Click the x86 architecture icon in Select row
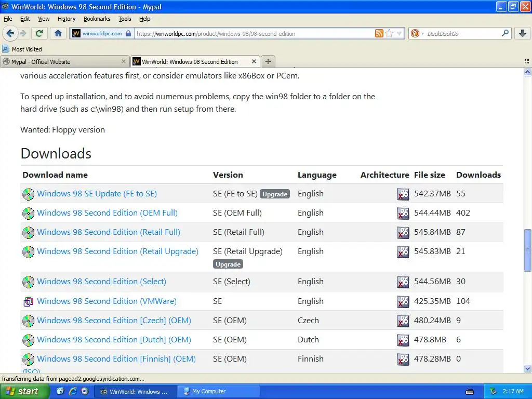The width and height of the screenshot is (532, 399). coord(403,282)
